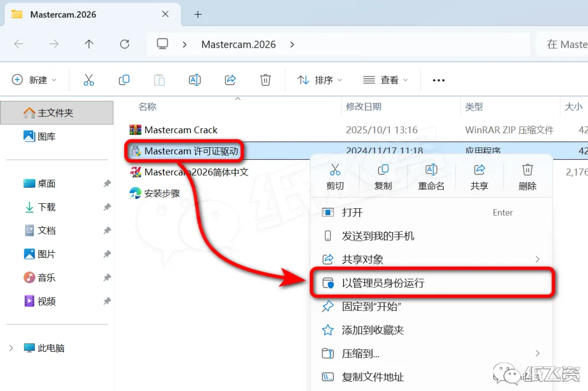The image size is (588, 391).
Task: Go forward with the right arrow
Action: pos(54,44)
